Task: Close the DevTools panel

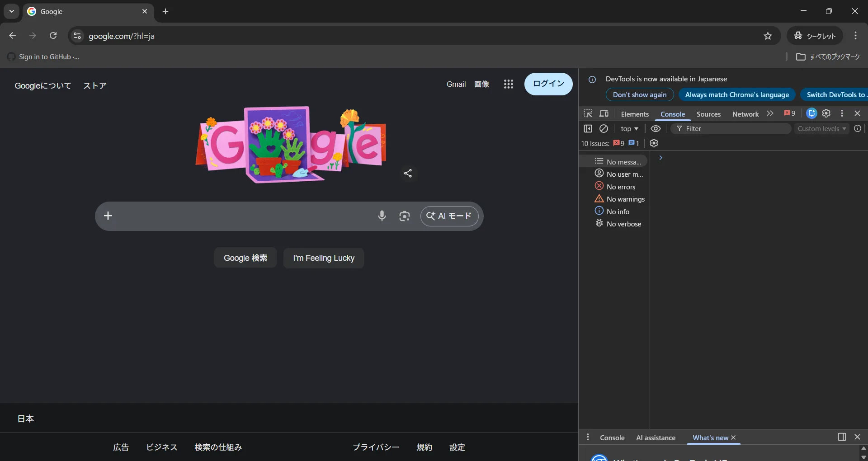Action: click(857, 113)
